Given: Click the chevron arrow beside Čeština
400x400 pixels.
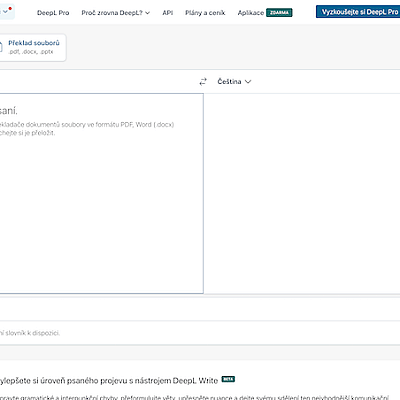Looking at the screenshot, I should point(248,82).
